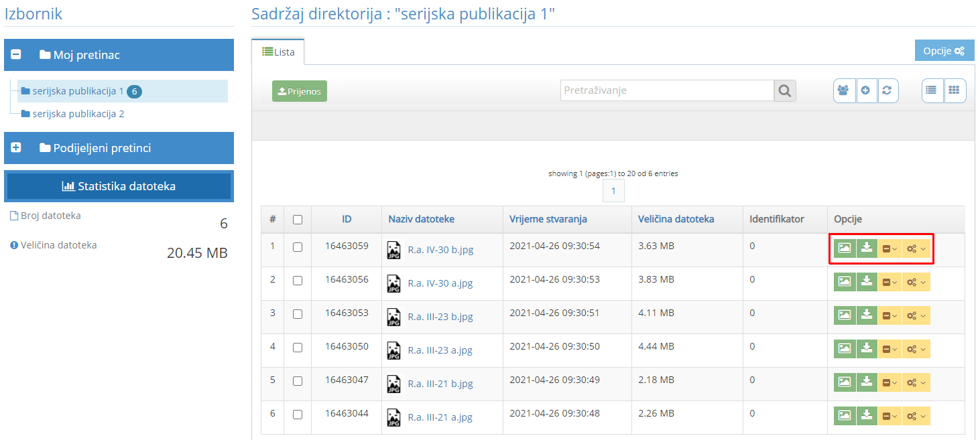Open image preview for R.a. IV-30 b.jpg
980x440 pixels.
click(844, 248)
